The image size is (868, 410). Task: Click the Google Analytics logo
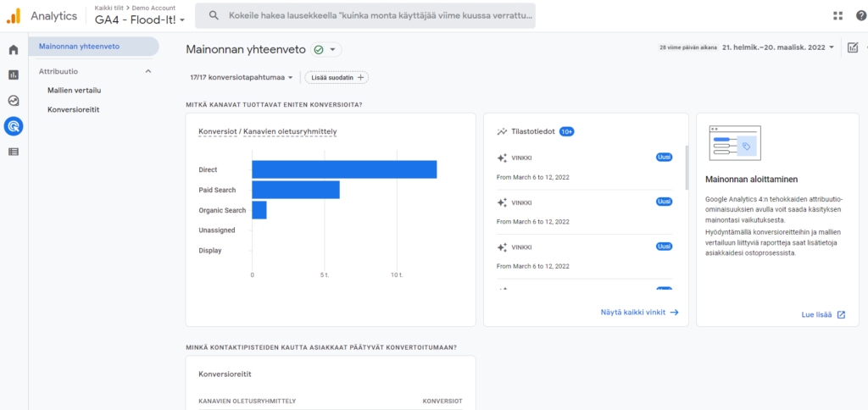coord(14,16)
